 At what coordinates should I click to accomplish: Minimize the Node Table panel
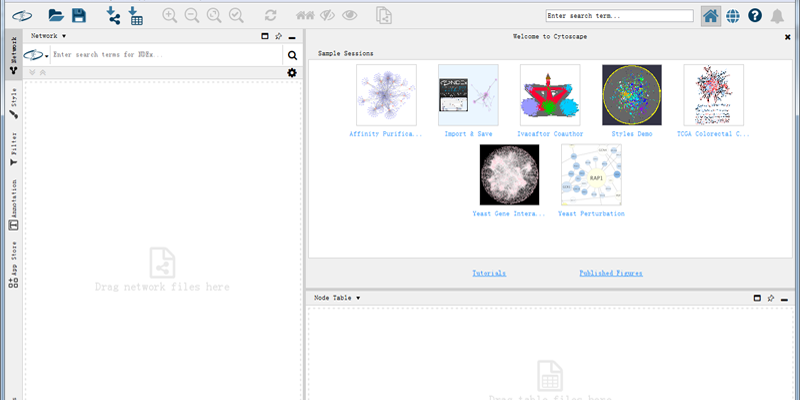[x=785, y=299]
